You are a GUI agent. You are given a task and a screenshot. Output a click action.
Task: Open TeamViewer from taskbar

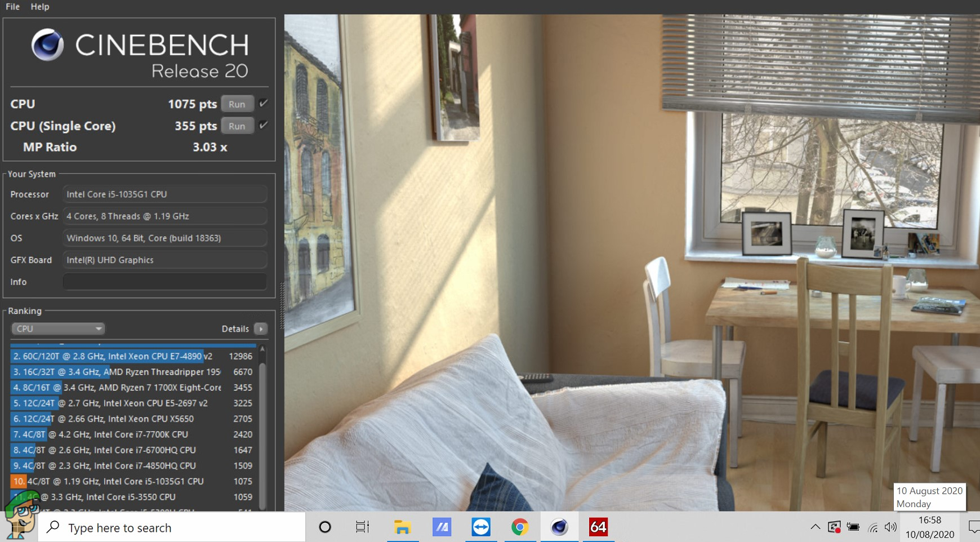point(481,527)
